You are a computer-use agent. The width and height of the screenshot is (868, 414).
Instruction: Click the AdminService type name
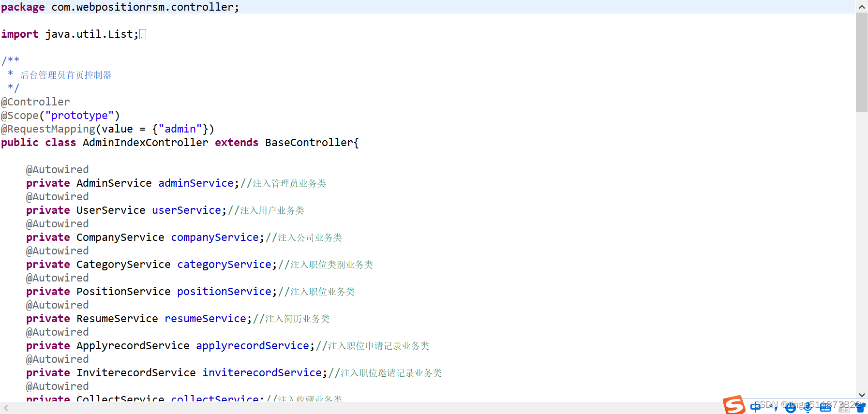coord(114,183)
